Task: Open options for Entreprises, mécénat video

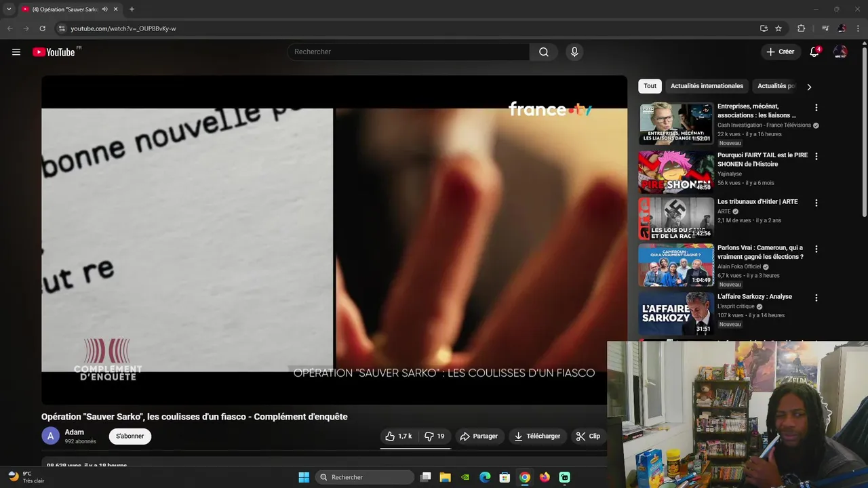Action: (816, 108)
